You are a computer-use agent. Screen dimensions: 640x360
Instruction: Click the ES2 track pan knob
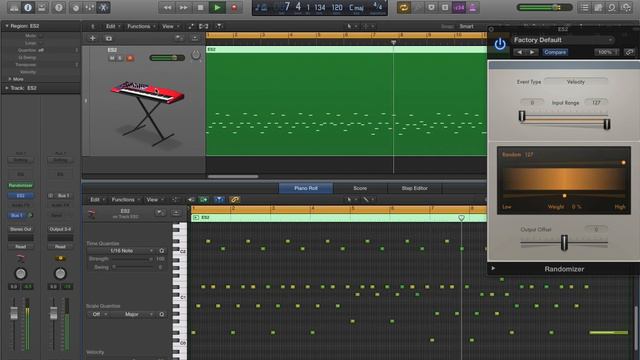tap(196, 55)
